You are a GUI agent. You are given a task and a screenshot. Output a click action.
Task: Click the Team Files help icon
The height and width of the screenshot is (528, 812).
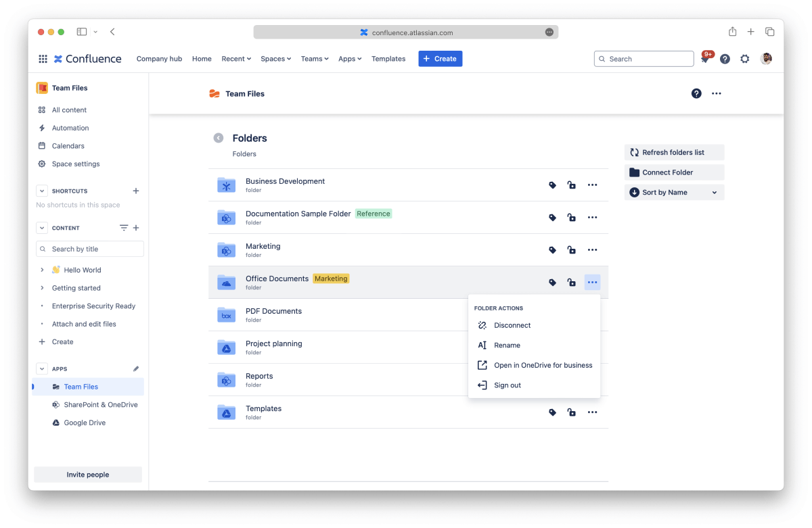[x=696, y=93]
